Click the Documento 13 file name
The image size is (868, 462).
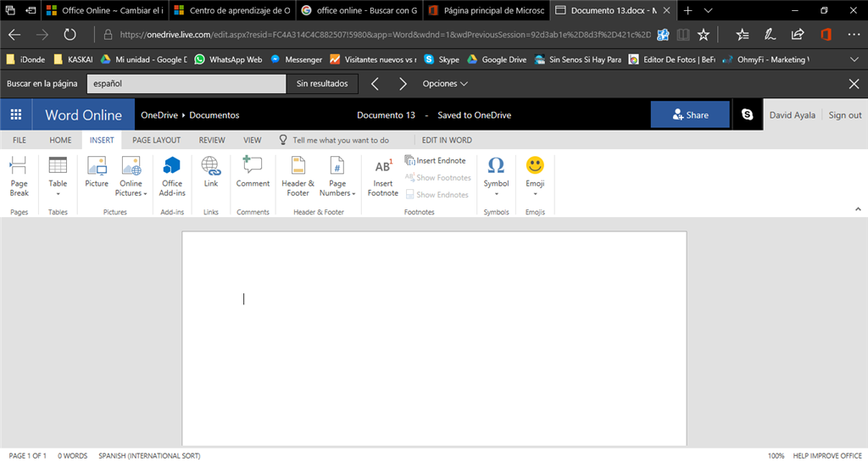[386, 115]
